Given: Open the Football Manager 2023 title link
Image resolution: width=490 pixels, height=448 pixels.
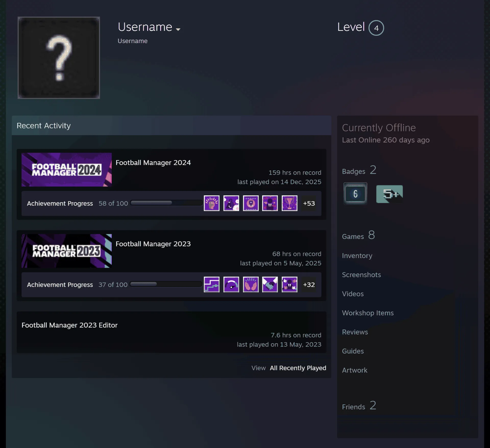Looking at the screenshot, I should click(x=153, y=244).
